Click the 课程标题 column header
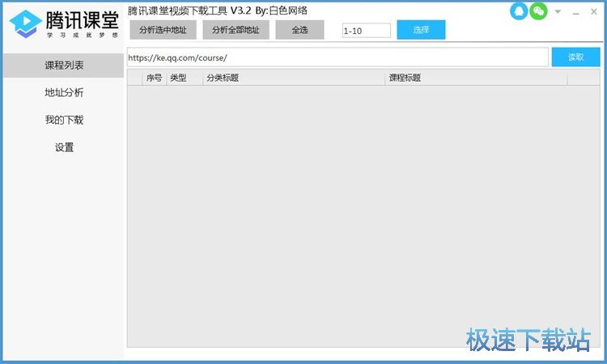The height and width of the screenshot is (364, 607). pos(476,78)
